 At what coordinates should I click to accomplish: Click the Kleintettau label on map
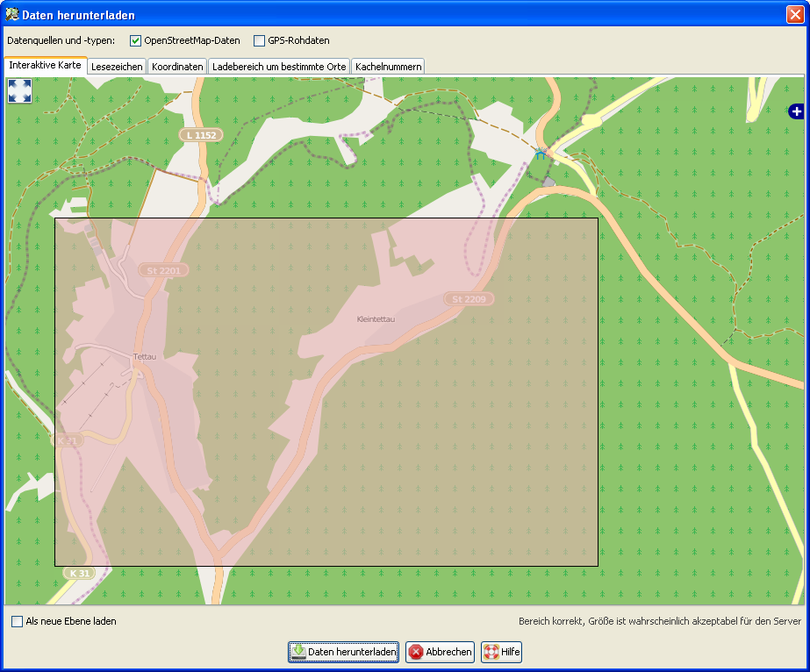[376, 319]
